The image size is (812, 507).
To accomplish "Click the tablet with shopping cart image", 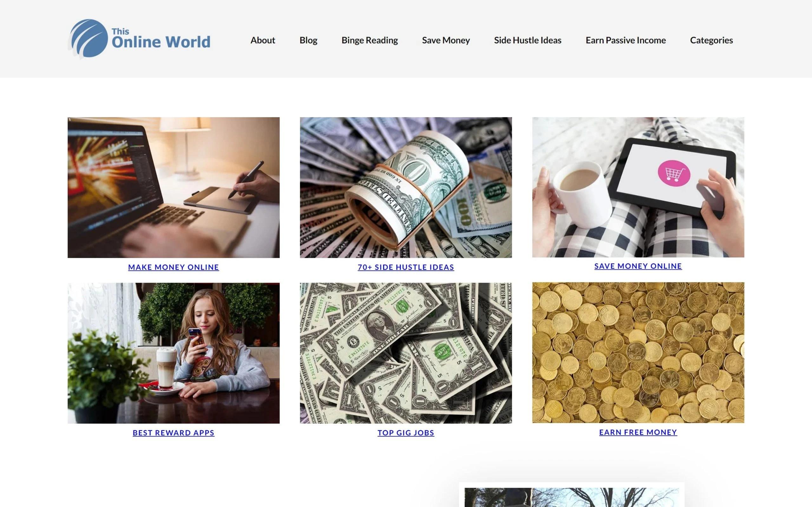I will point(638,187).
